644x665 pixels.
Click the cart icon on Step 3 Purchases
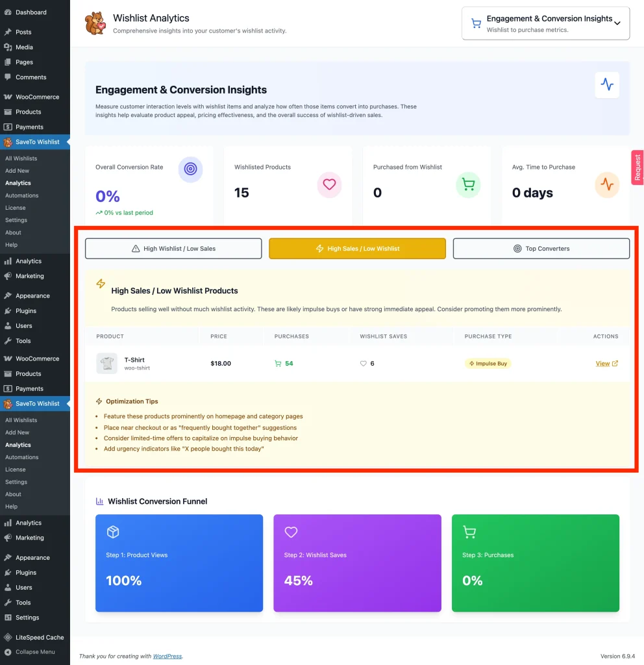[469, 532]
